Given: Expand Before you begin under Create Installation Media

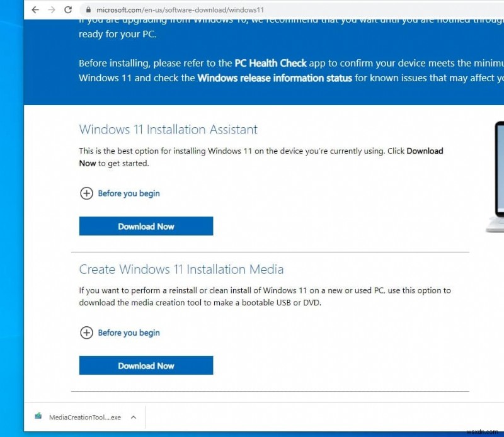Looking at the screenshot, I should tap(128, 332).
